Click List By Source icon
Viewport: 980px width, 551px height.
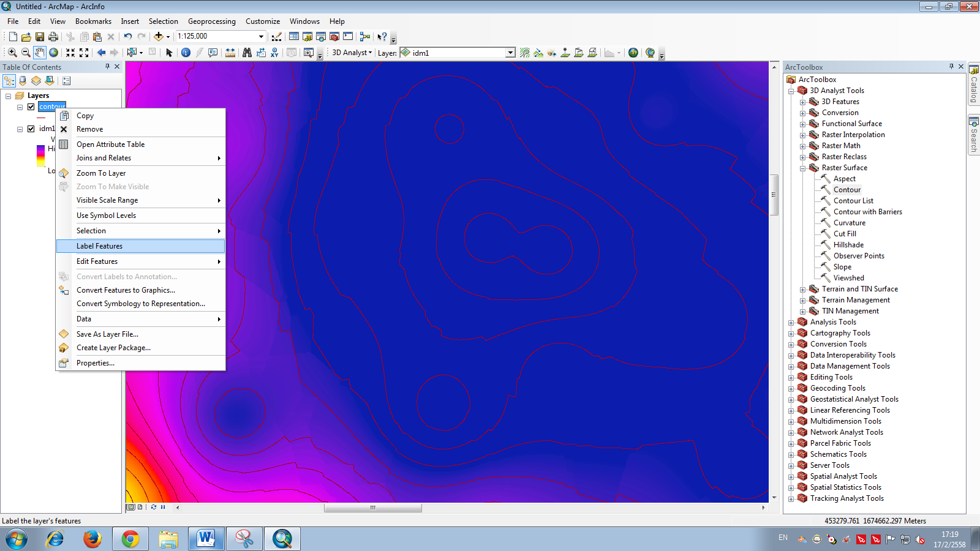click(23, 81)
